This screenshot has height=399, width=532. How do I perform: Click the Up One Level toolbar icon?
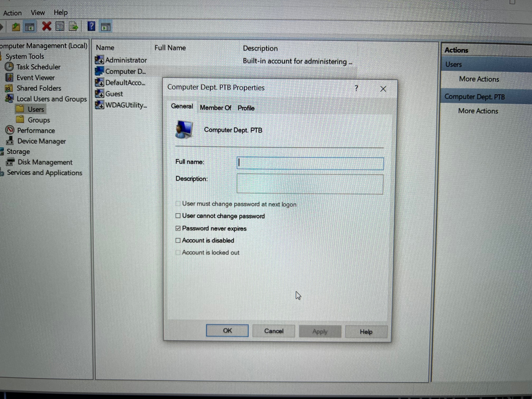click(x=16, y=27)
